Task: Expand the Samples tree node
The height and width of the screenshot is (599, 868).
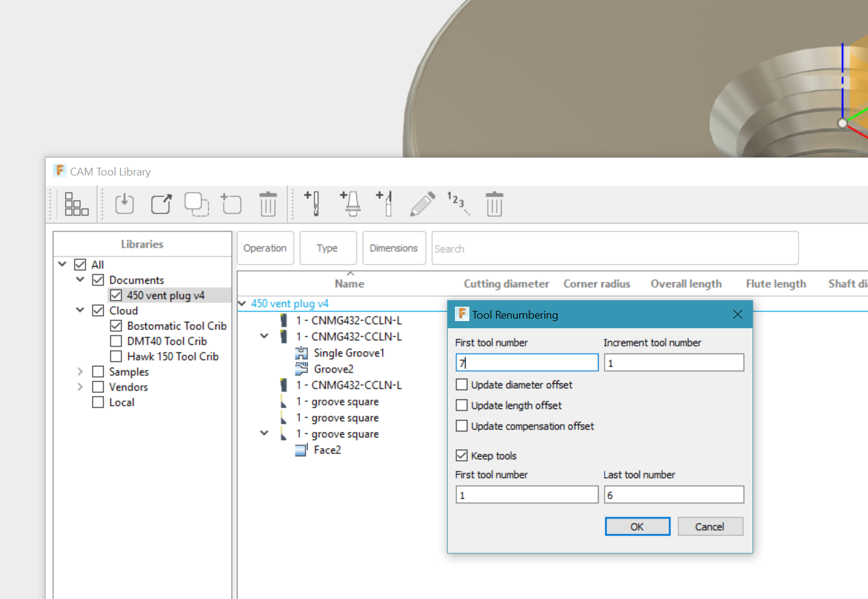Action: pyautogui.click(x=80, y=372)
